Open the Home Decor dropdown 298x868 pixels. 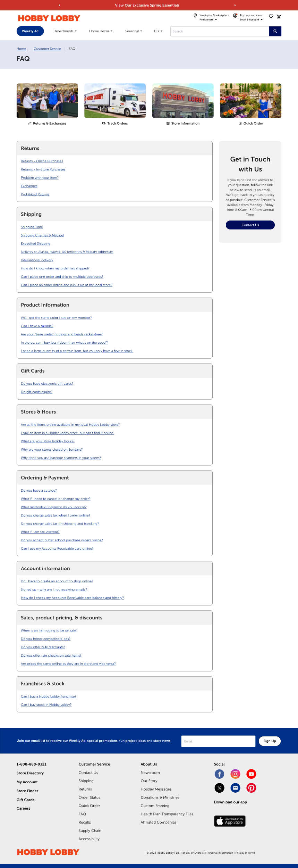(101, 31)
